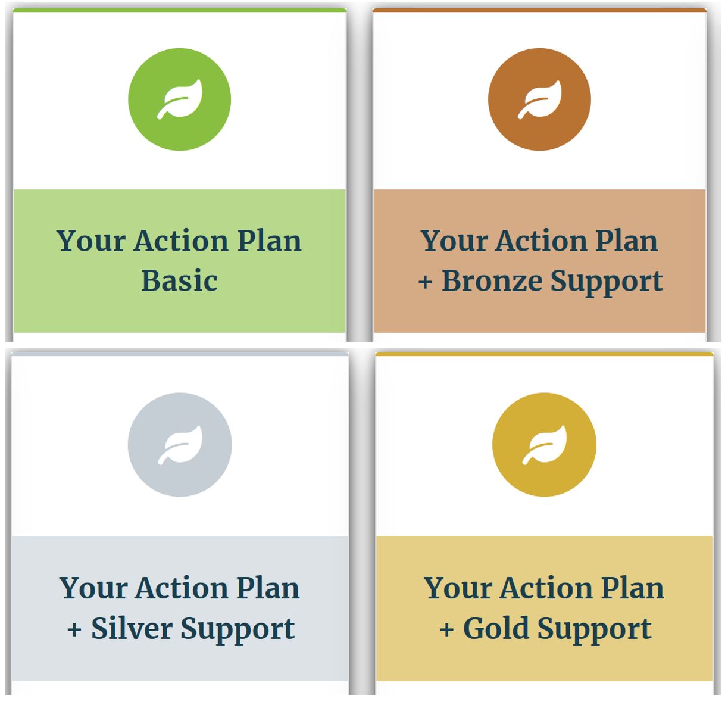Screen dimensions: 728x702
Task: Click the pale grey Silver Support banner
Action: (180, 608)
